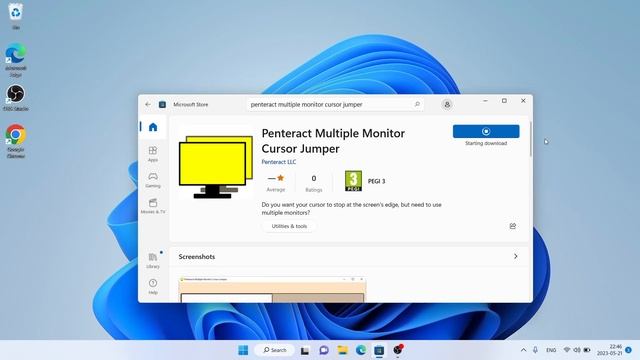The image size is (640, 360).
Task: Click the Penteract app monitor icon image
Action: point(216,167)
